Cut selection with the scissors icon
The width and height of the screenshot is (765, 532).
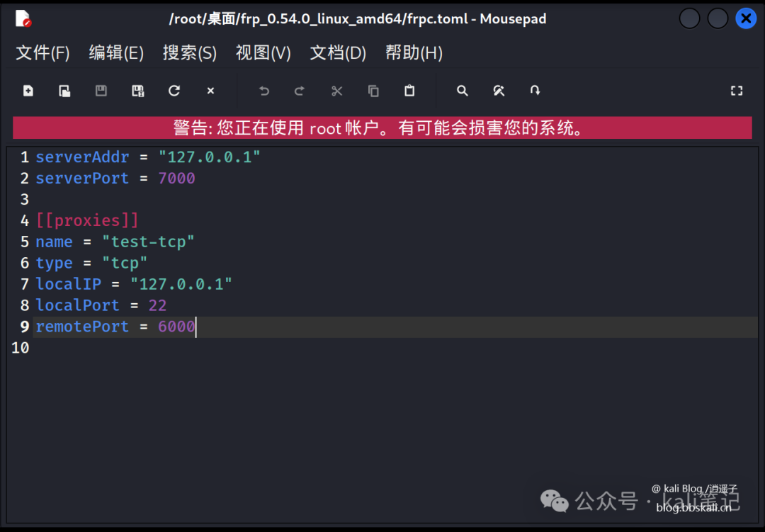[336, 91]
